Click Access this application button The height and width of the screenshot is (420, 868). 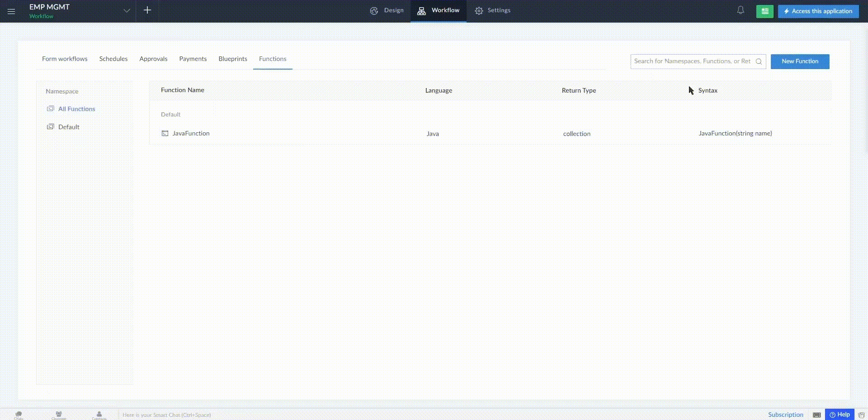(818, 11)
